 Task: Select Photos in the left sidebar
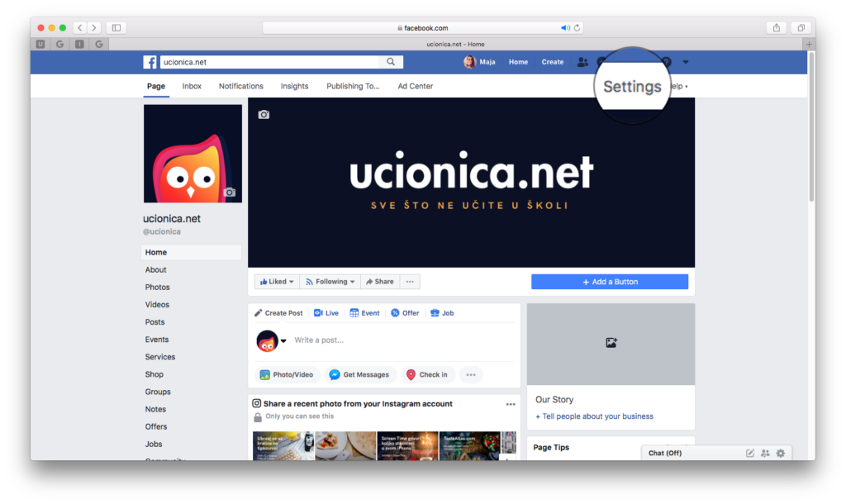click(x=158, y=288)
